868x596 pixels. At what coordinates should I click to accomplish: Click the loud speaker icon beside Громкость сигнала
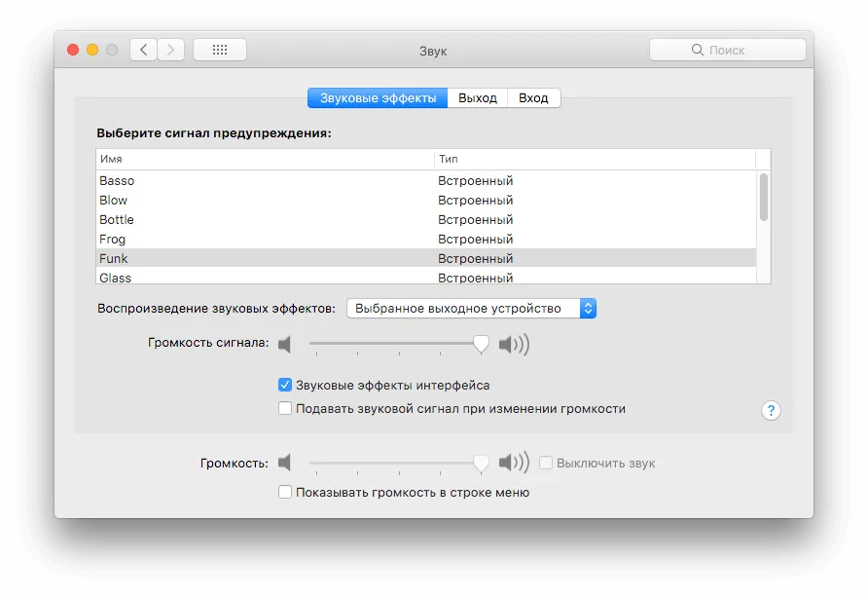point(514,344)
